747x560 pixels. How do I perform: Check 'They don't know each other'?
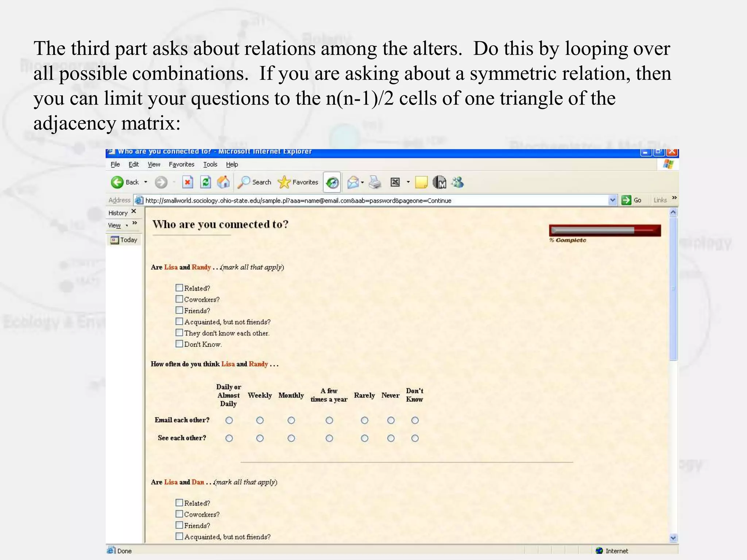179,332
